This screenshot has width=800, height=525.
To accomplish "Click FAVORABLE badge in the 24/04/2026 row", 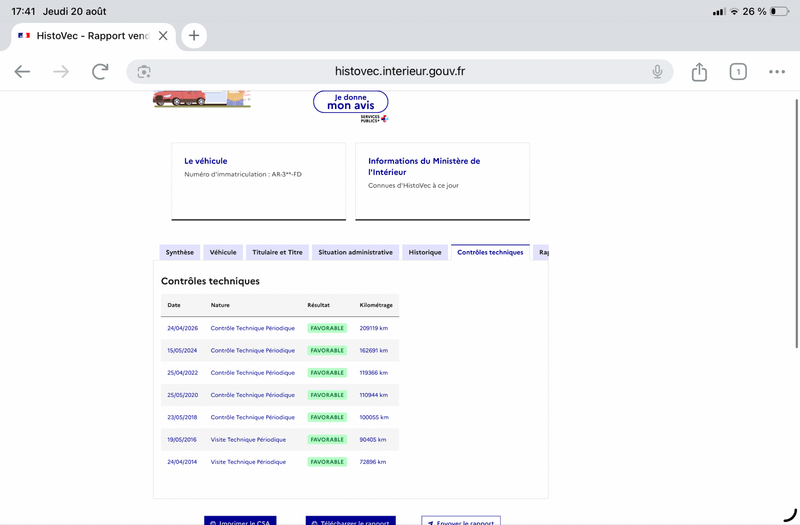I will tap(327, 328).
